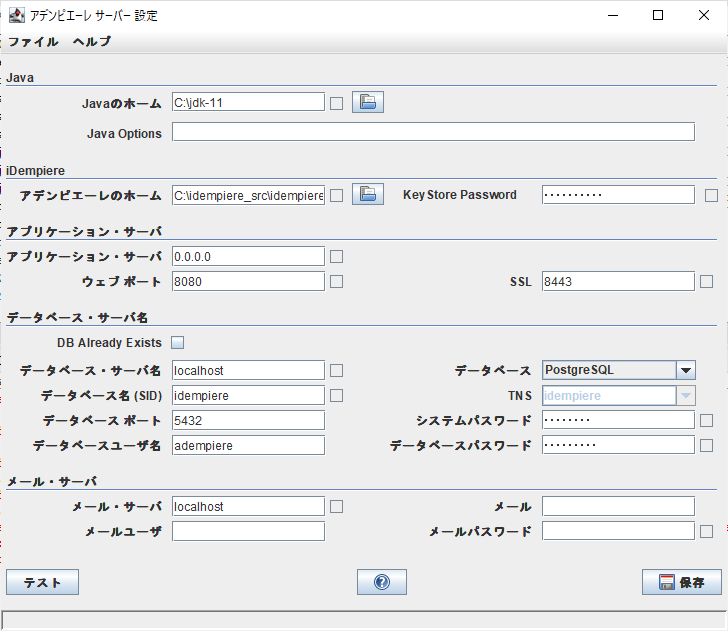Viewport: 728px width, 631px height.
Task: Click the メールユーザ input field
Action: [x=248, y=531]
